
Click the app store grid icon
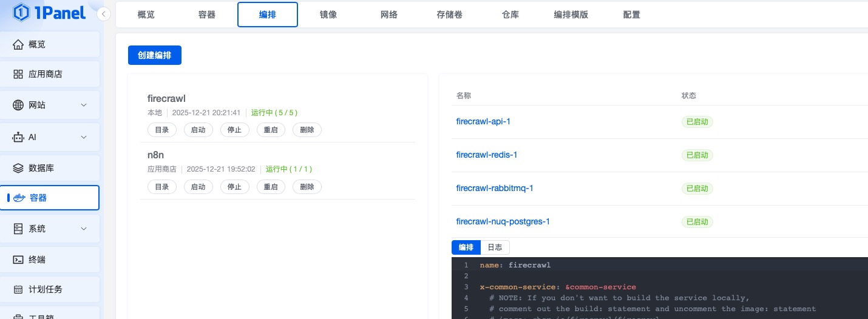[x=18, y=74]
